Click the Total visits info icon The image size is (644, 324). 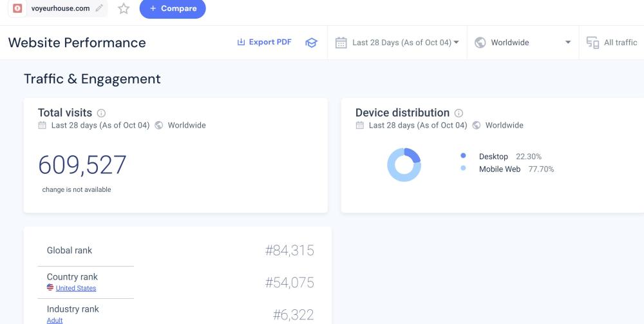[101, 113]
